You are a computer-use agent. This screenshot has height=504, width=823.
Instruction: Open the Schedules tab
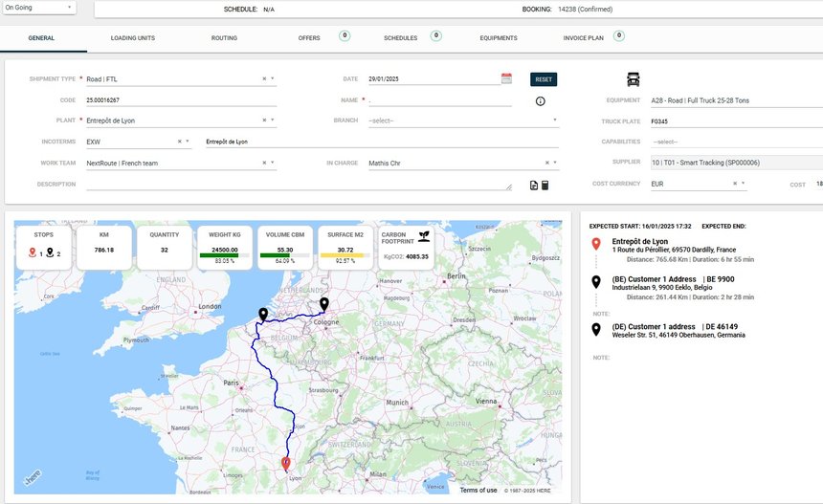pos(400,37)
